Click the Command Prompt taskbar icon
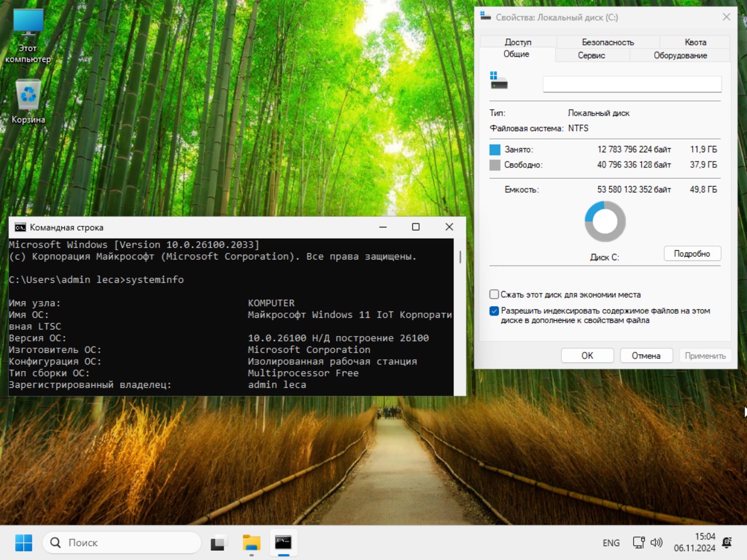 (284, 543)
